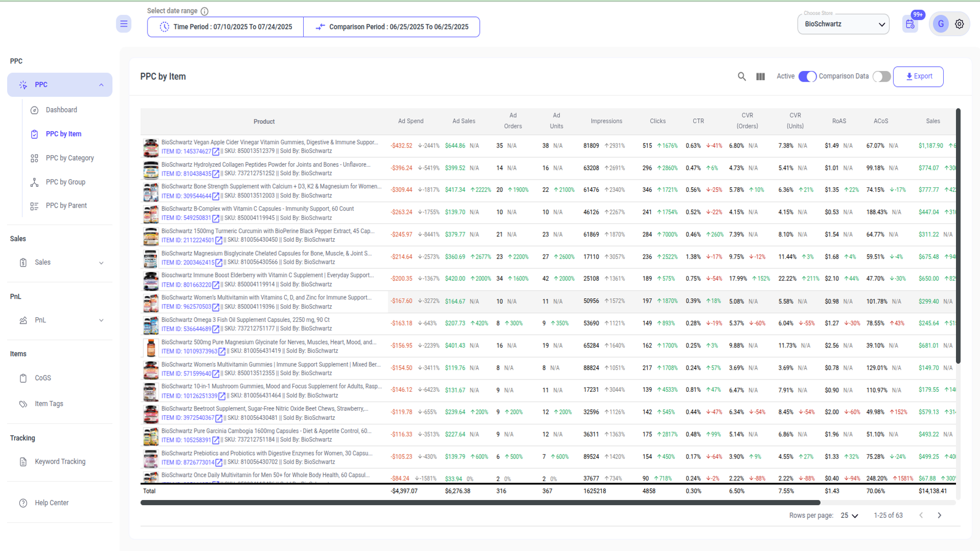Open external link for ITEM ID 10109373963
The width and height of the screenshot is (980, 551).
[x=222, y=352]
